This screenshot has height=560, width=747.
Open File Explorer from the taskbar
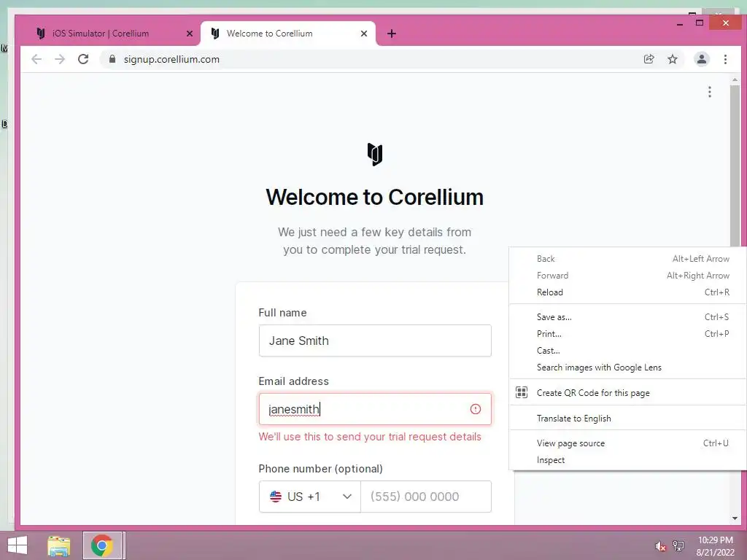pyautogui.click(x=58, y=545)
